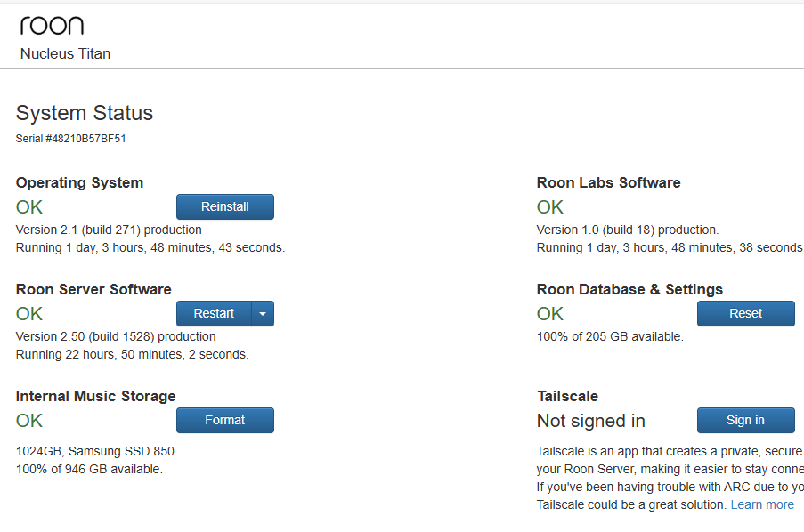Click the Internal Music Storage OK status
This screenshot has height=532, width=804.
click(x=29, y=421)
